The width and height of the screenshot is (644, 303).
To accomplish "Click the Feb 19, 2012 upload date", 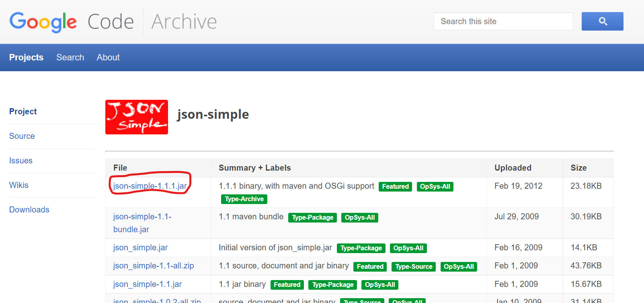I will point(518,186).
